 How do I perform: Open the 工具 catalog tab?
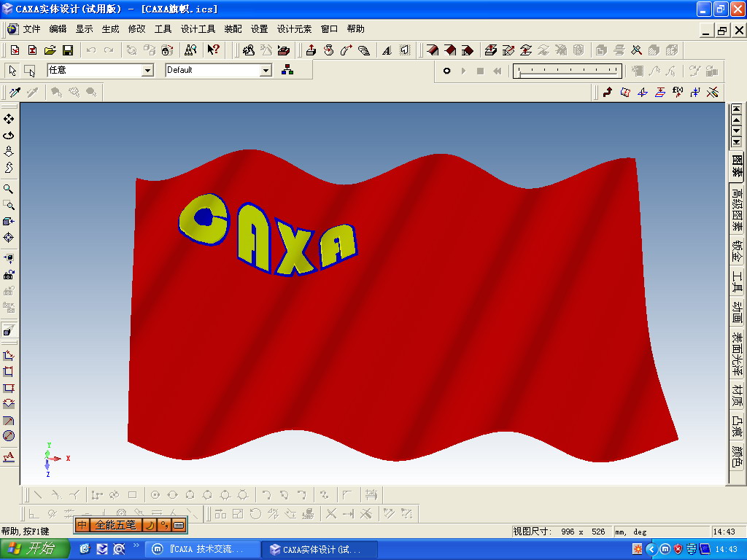tap(737, 281)
